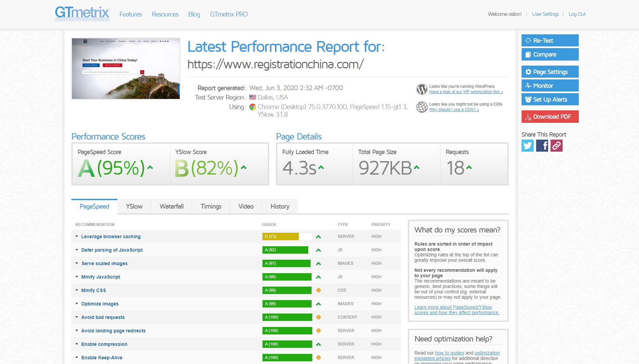The height and width of the screenshot is (364, 639).
Task: Share report on Twitter icon
Action: 527,146
